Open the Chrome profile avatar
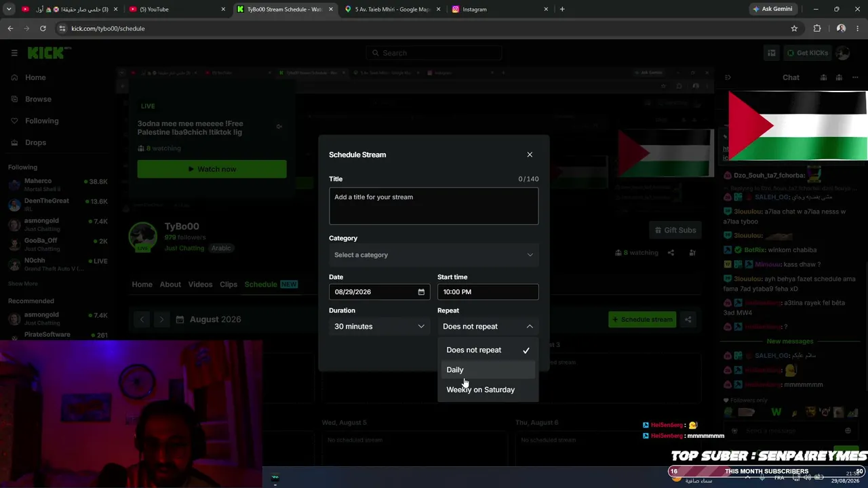868x488 pixels. (841, 28)
